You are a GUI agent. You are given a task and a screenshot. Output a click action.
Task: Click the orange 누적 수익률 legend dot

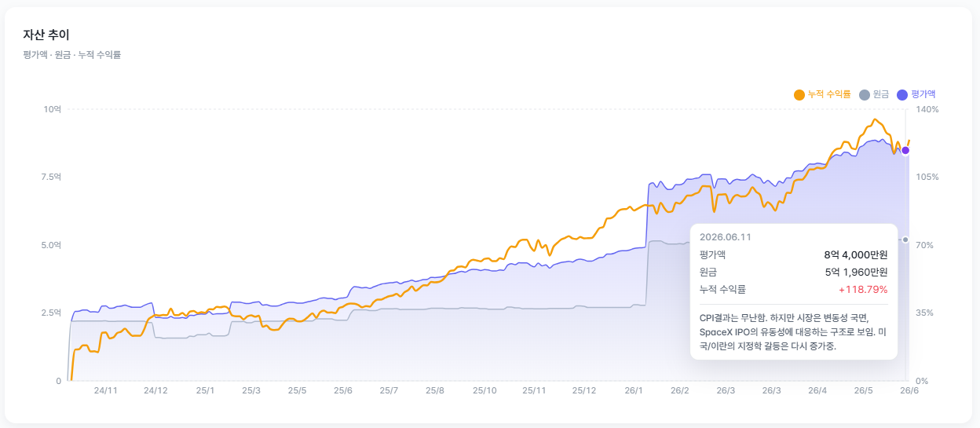coord(799,94)
